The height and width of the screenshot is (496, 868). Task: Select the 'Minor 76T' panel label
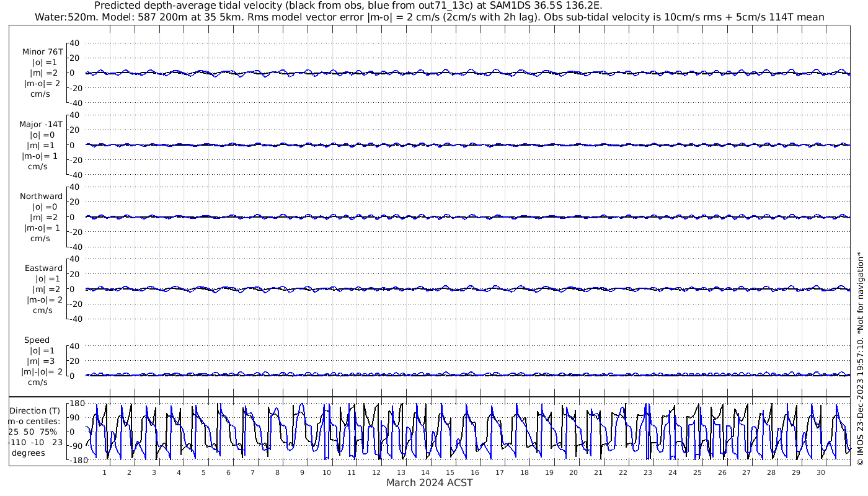(43, 51)
